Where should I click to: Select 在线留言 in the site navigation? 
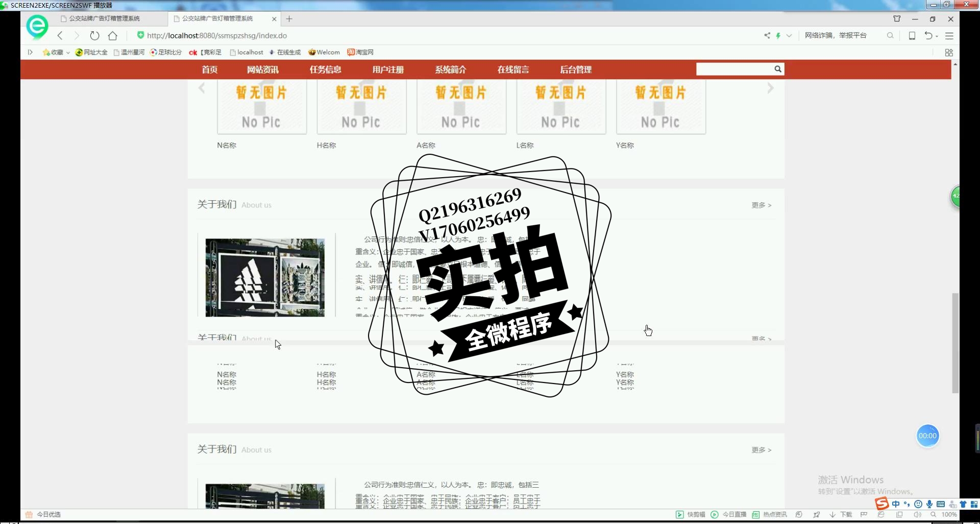[513, 69]
